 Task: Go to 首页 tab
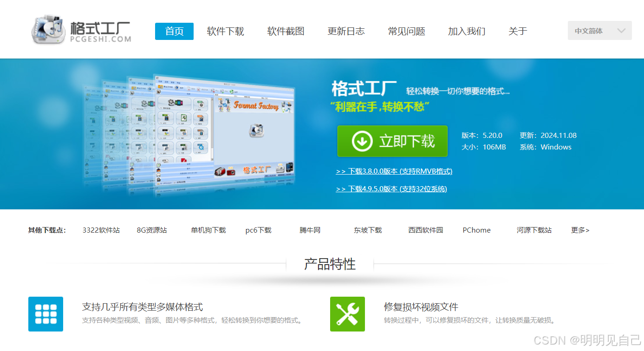pyautogui.click(x=174, y=31)
